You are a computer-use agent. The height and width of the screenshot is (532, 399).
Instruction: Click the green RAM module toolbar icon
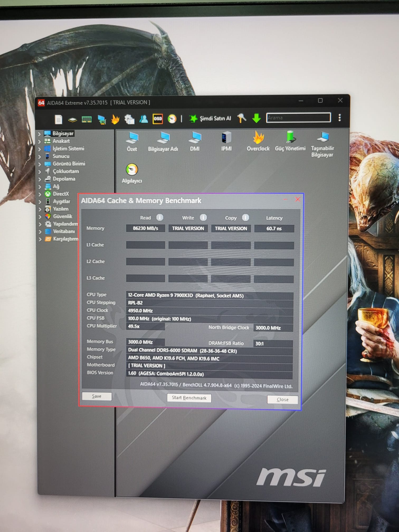click(x=87, y=120)
